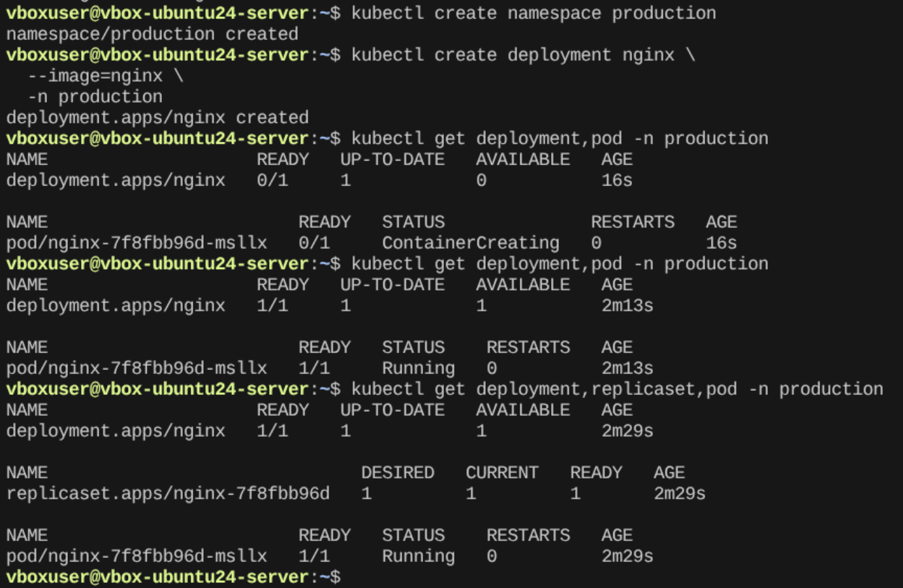903x588 pixels.
Task: Click the DESIRED column header
Action: 398,472
